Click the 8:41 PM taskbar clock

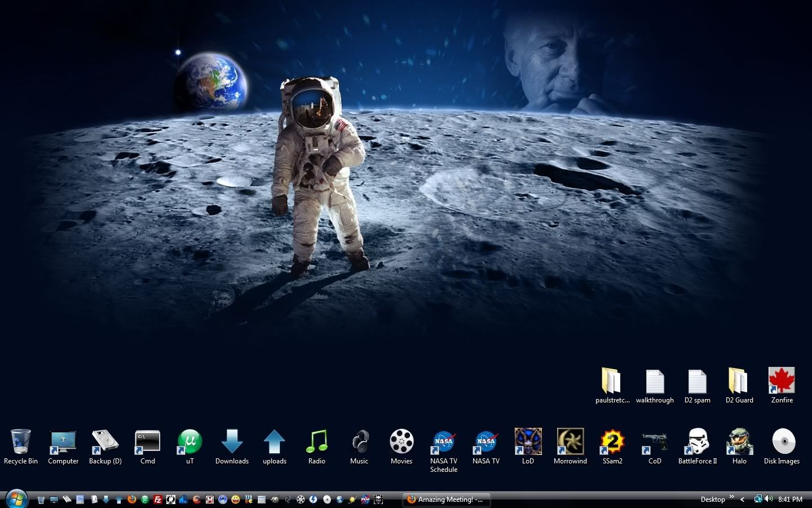tap(790, 500)
